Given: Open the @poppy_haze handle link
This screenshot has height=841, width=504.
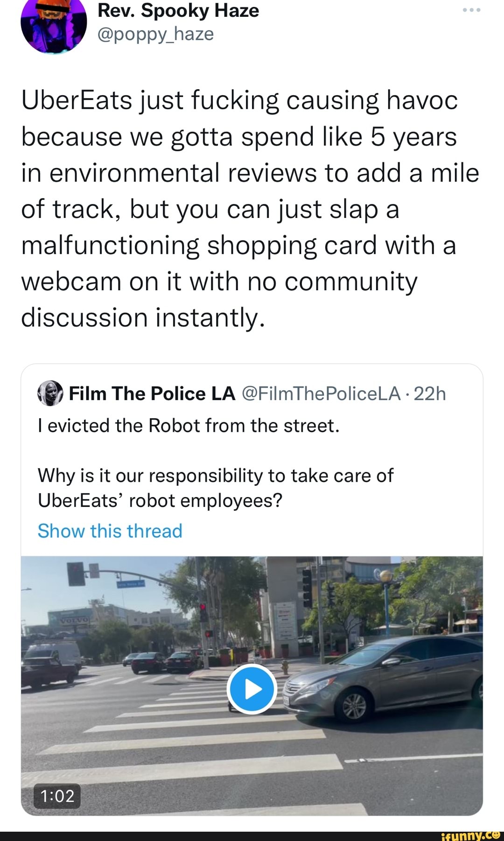Looking at the screenshot, I should coord(156,34).
